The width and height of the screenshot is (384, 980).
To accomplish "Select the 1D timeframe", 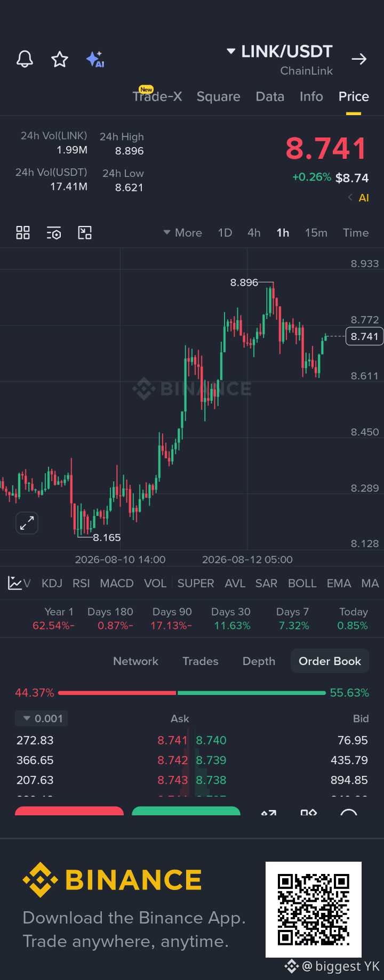I will pos(225,233).
